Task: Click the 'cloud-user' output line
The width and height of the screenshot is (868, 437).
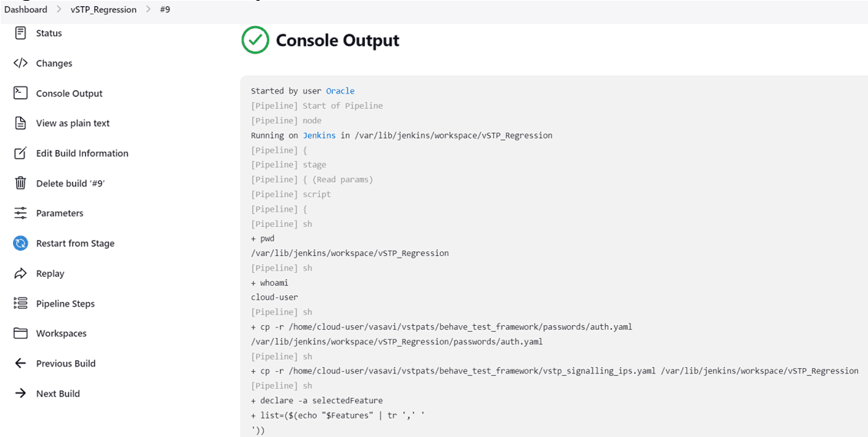Action: click(x=275, y=297)
